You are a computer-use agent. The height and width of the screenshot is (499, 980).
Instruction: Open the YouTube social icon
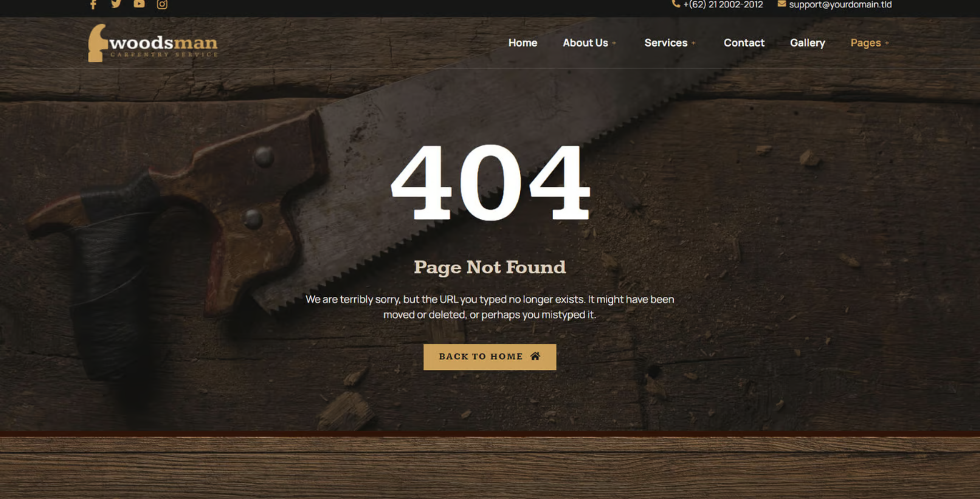(139, 4)
